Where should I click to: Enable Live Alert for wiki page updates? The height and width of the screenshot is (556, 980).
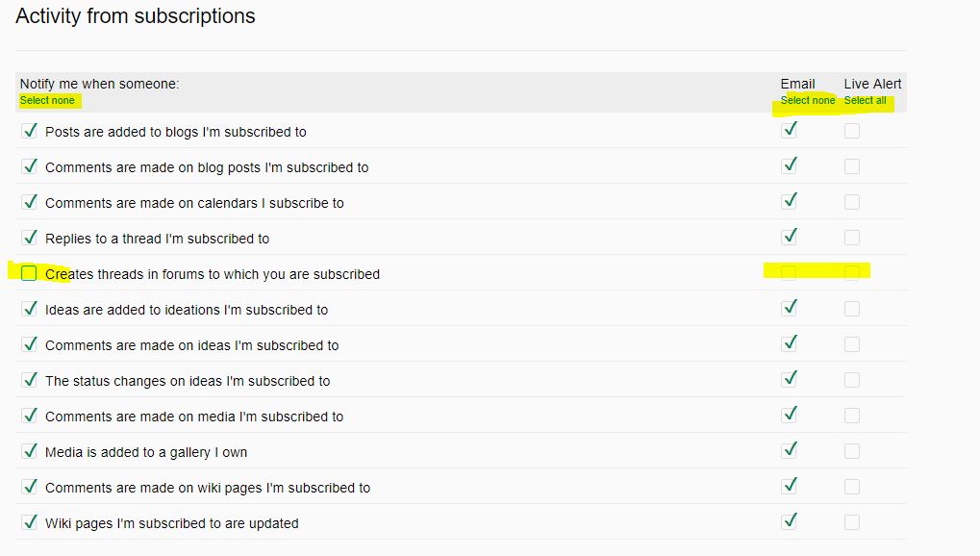coord(852,522)
